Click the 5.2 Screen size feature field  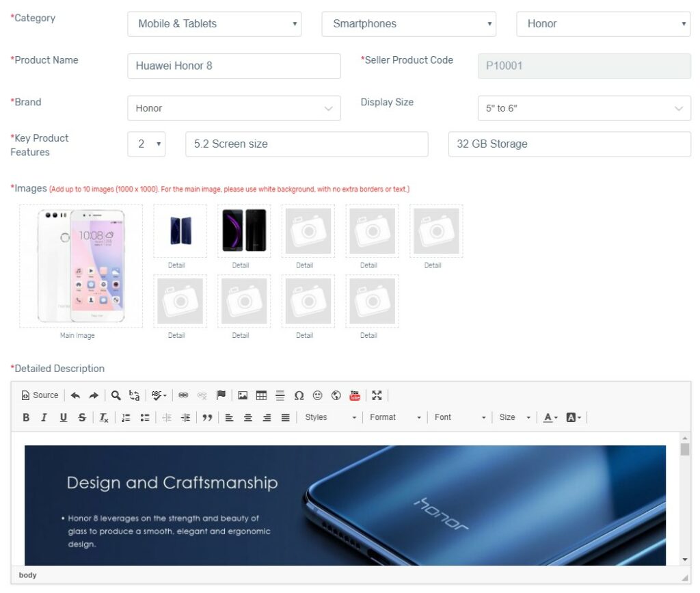307,144
